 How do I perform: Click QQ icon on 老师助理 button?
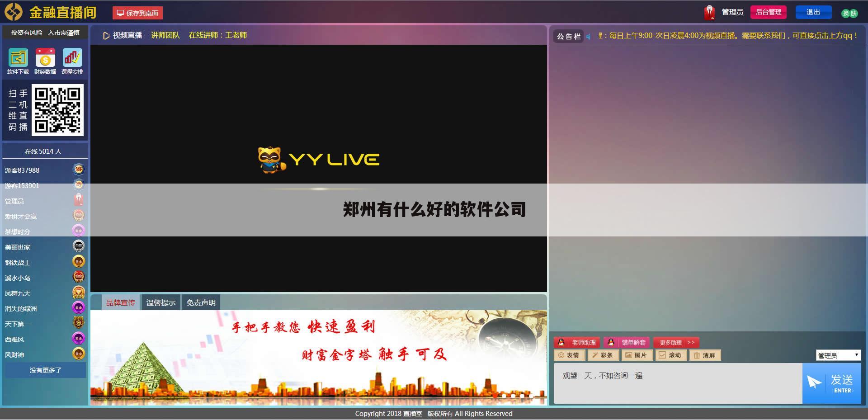[561, 342]
